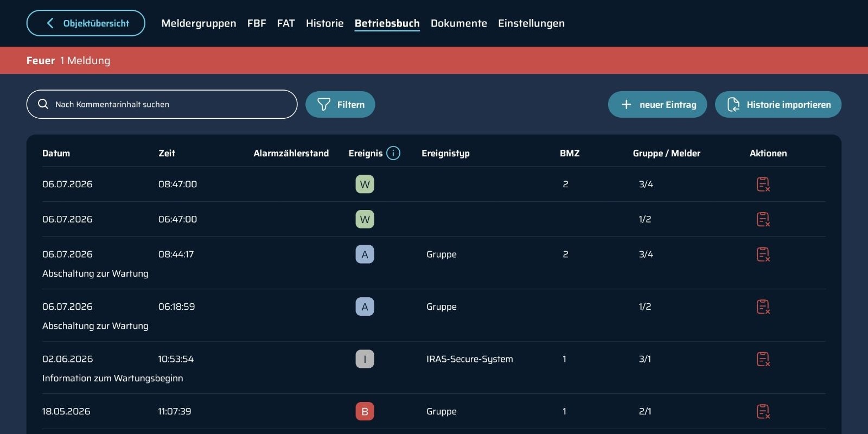Click the Information zum Wartungsbeginn comment

point(112,378)
